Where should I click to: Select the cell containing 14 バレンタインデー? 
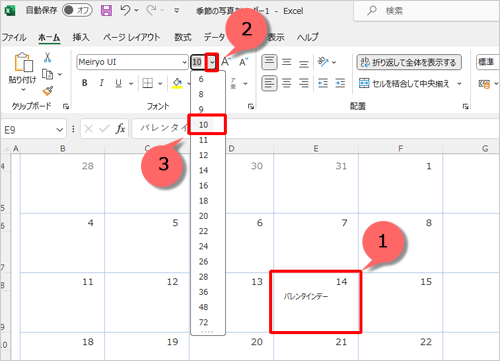pos(316,302)
